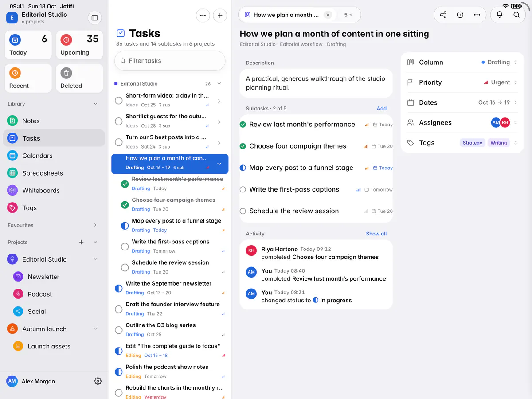This screenshot has width=532, height=399.
Task: Toggle status circle of 'Write the September newsletter'
Action: [118, 288]
